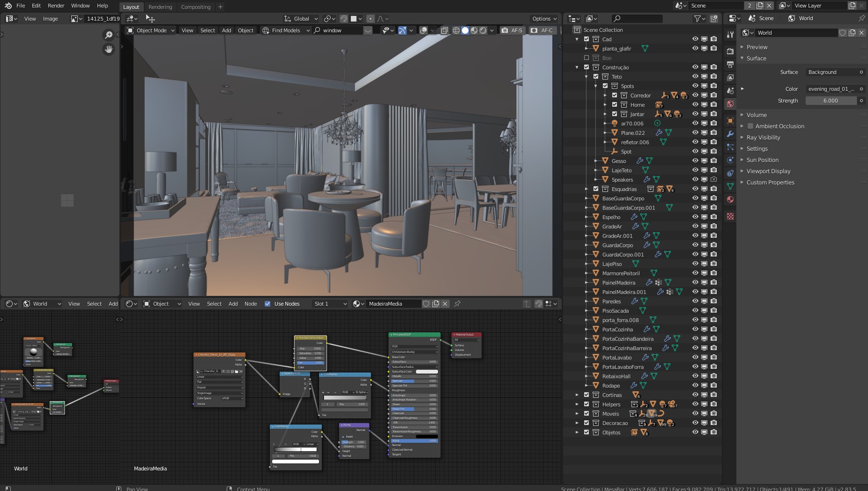Open the Object Mode dropdown
The width and height of the screenshot is (868, 491).
point(151,30)
